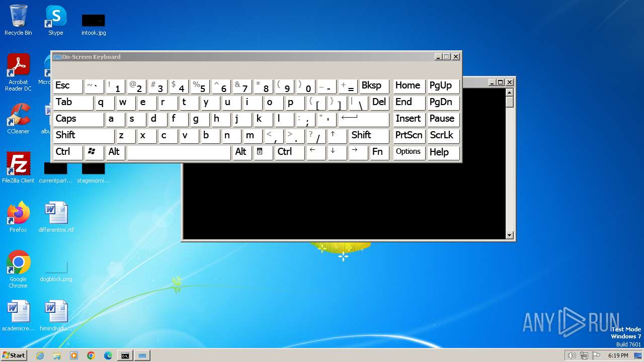Click the network tray icon
The height and width of the screenshot is (362, 644).
tap(585, 355)
